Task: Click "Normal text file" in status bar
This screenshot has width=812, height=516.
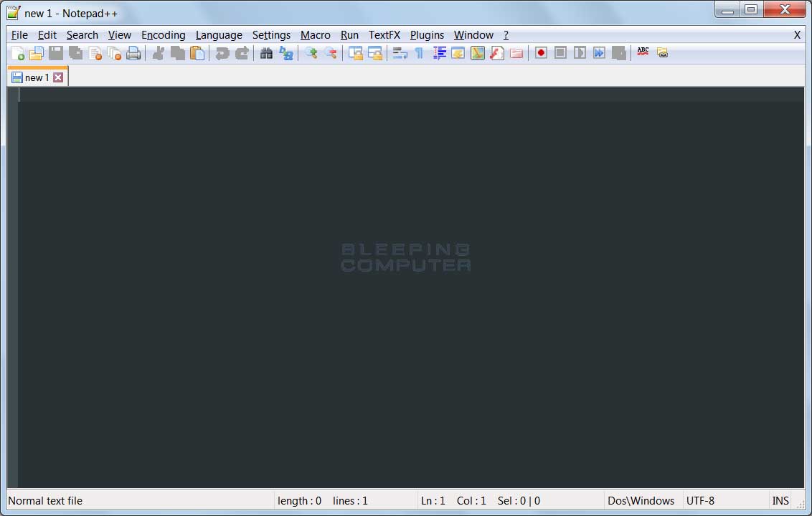Action: 46,501
